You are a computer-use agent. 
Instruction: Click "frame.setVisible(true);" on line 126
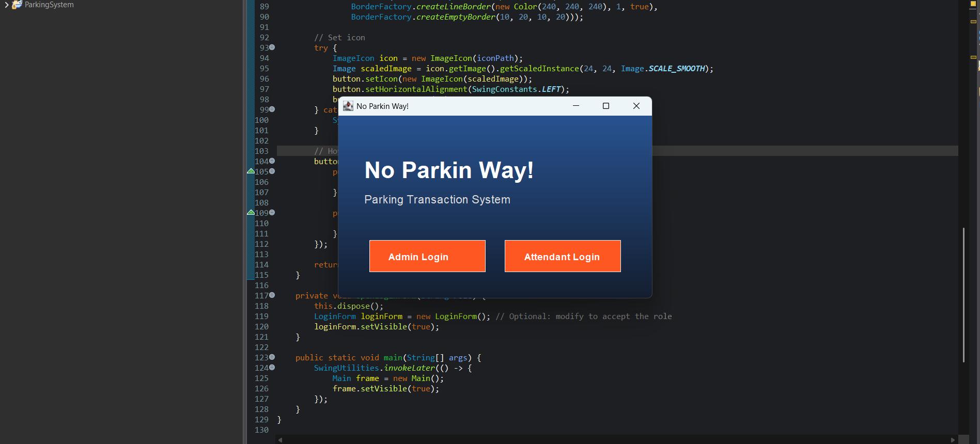[386, 389]
